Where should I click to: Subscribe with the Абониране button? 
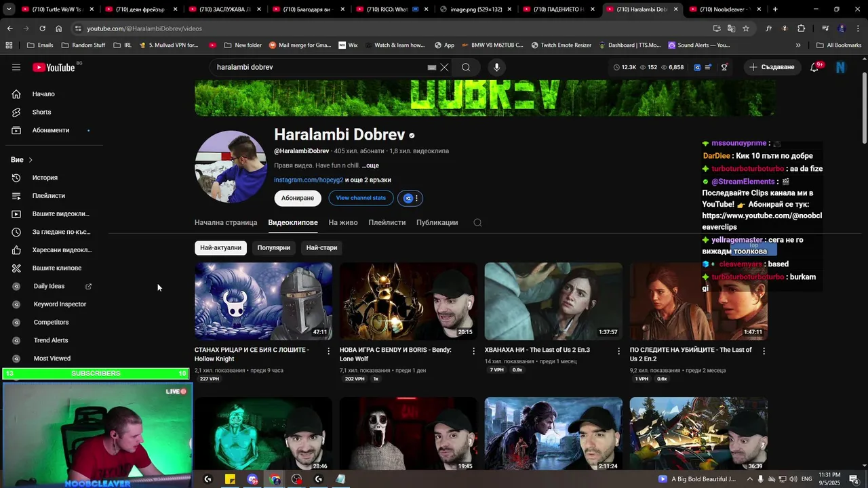click(x=298, y=198)
